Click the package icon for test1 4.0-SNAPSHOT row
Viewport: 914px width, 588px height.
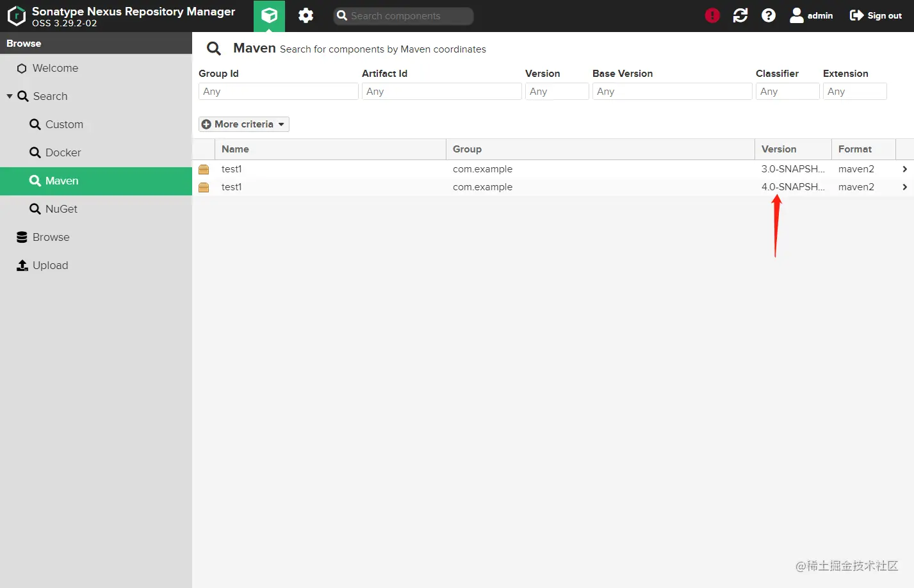point(204,187)
